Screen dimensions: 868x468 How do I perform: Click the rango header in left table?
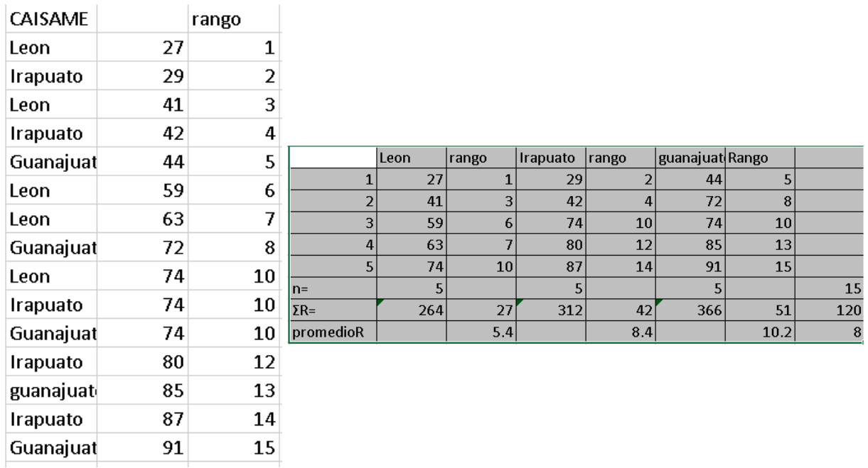[x=234, y=21]
